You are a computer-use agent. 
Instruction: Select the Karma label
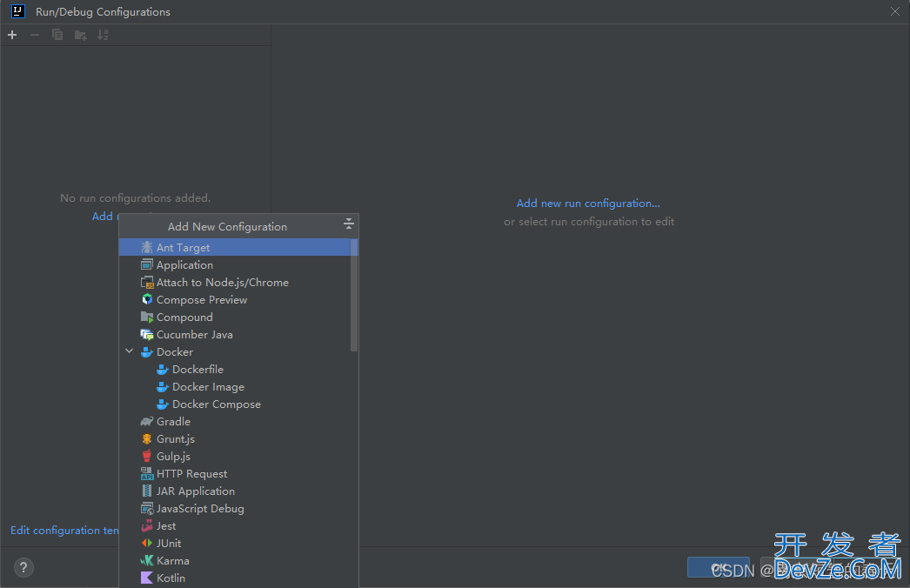[x=173, y=561]
